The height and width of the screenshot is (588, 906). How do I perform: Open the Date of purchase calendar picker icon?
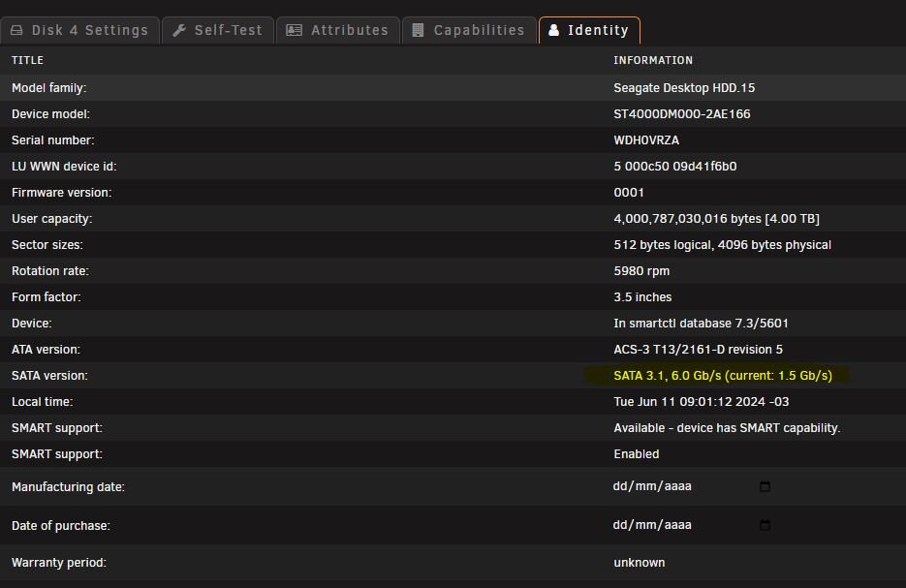[x=765, y=525]
